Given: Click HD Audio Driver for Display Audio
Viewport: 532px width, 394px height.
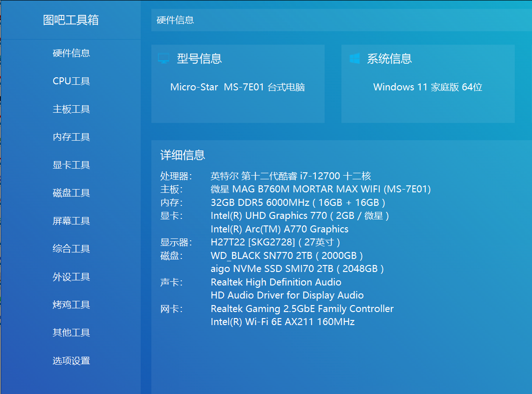Looking at the screenshot, I should (x=287, y=295).
